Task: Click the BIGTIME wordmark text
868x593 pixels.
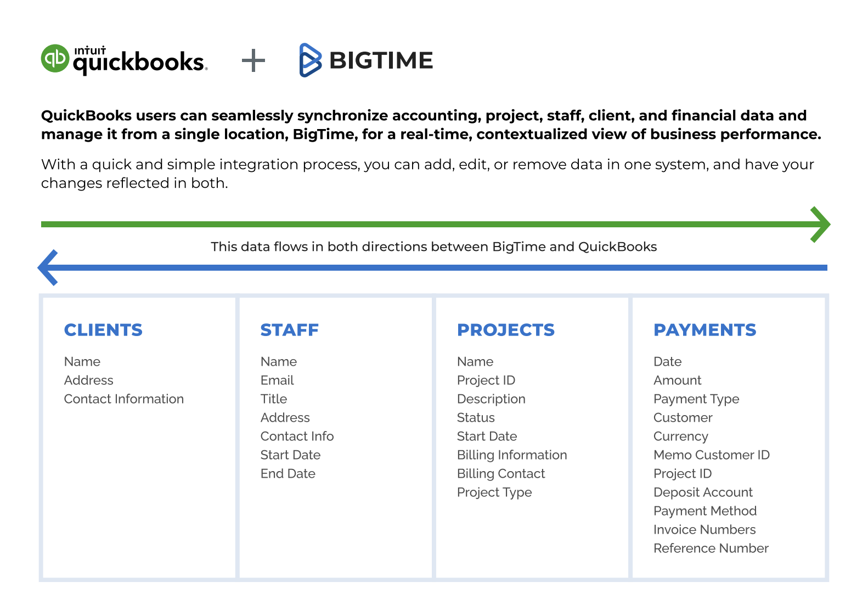Action: (x=381, y=60)
